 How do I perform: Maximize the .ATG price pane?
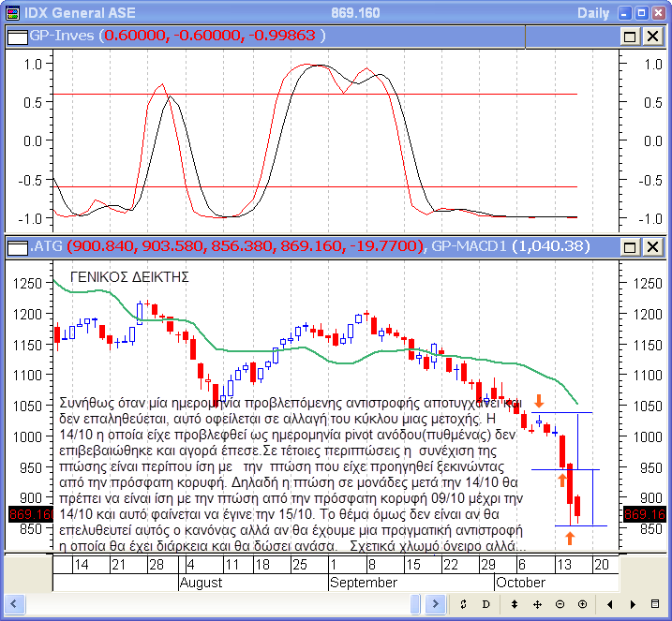[x=630, y=247]
